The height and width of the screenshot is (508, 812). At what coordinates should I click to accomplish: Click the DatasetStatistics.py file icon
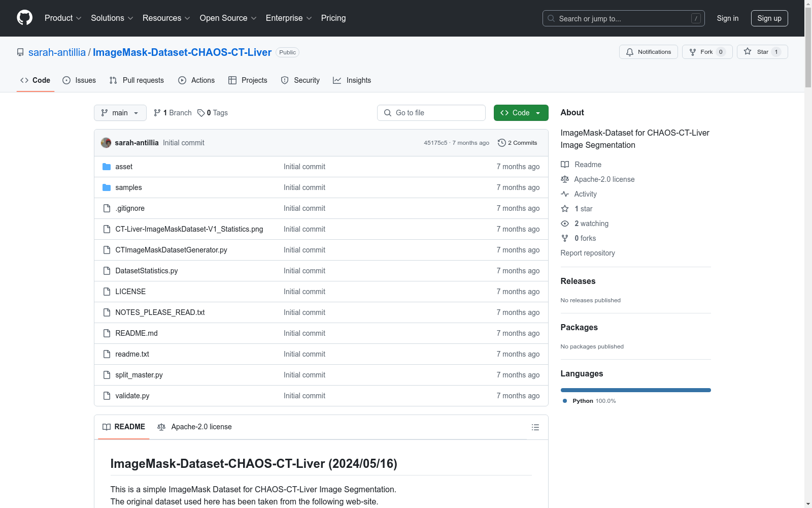107,271
